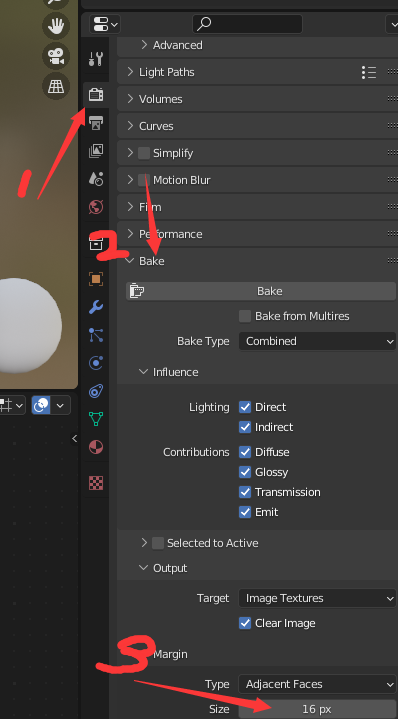Expand Selected to Active subpanel
Image resolution: width=398 pixels, height=719 pixels.
(x=144, y=543)
